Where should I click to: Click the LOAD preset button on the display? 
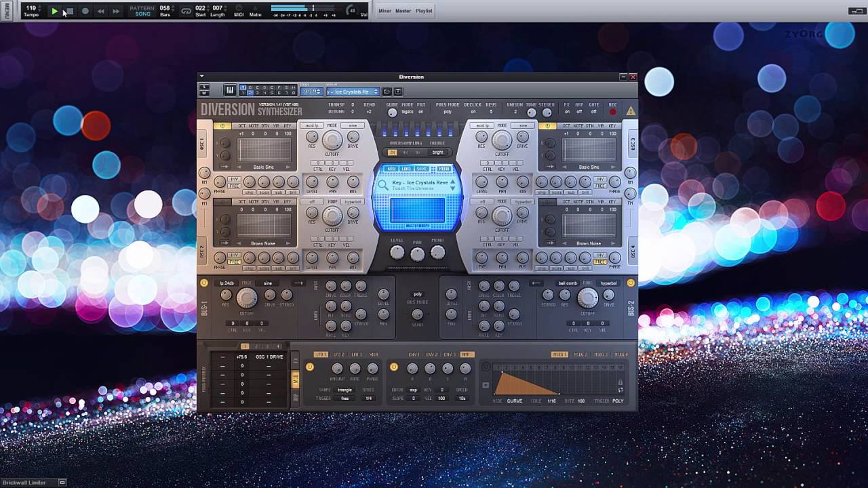[406, 169]
